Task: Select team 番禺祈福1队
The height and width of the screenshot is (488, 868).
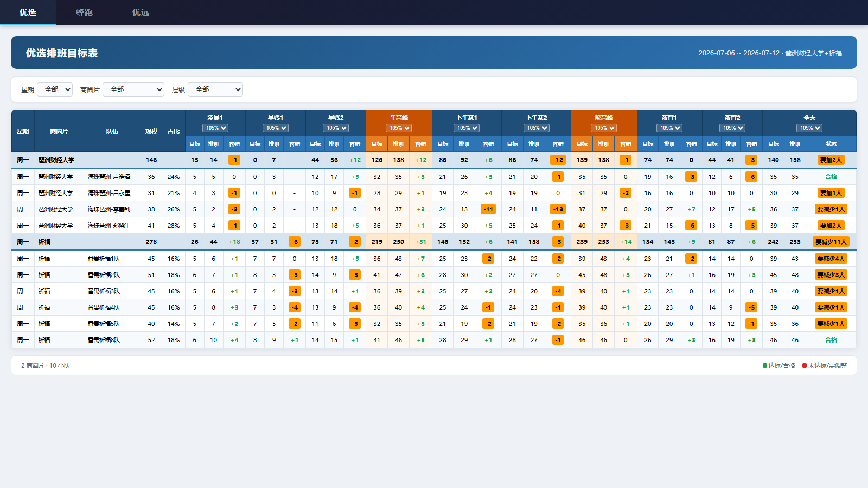Action: coord(104,259)
